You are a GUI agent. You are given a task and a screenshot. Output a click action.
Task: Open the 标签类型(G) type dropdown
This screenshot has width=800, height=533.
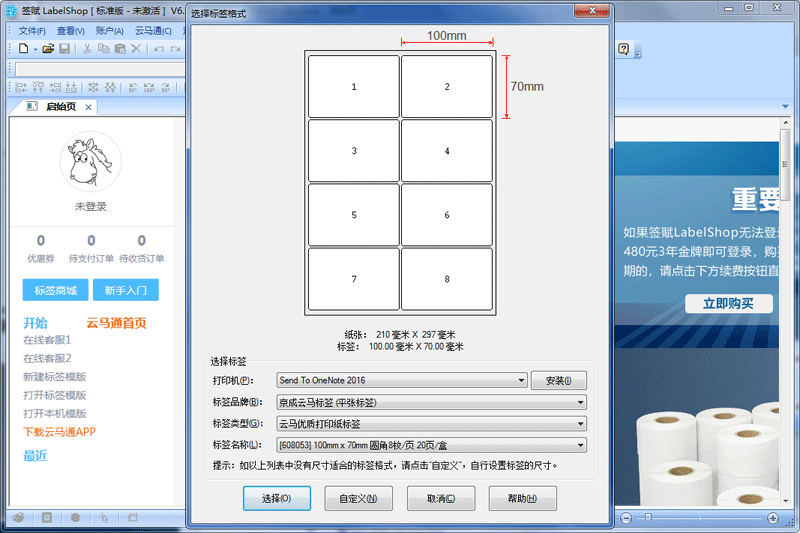(x=431, y=424)
